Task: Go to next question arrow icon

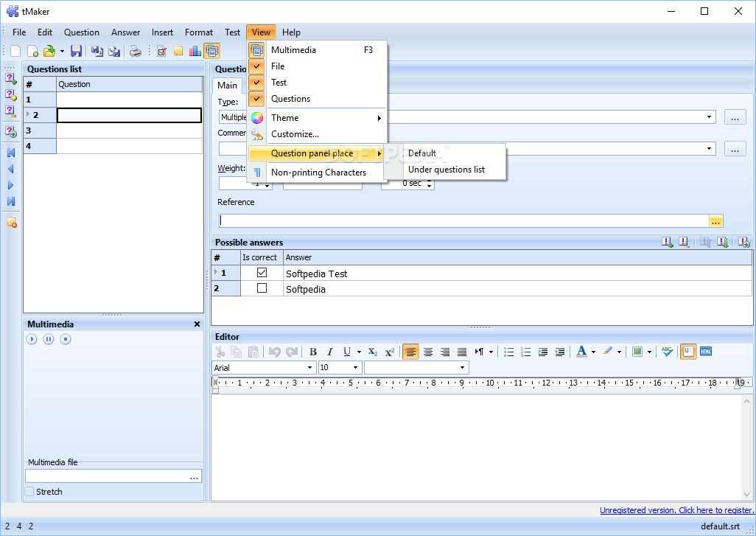Action: point(10,185)
